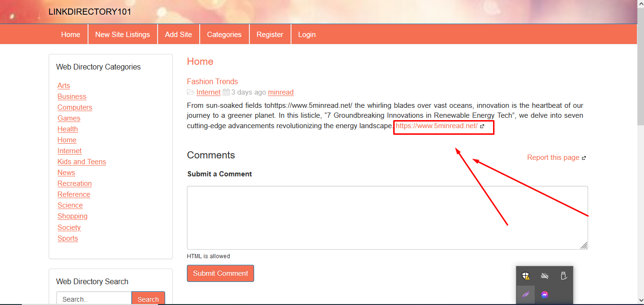Click external link icon beside Report this page
Viewport: 644px width, 305px height.
click(584, 158)
